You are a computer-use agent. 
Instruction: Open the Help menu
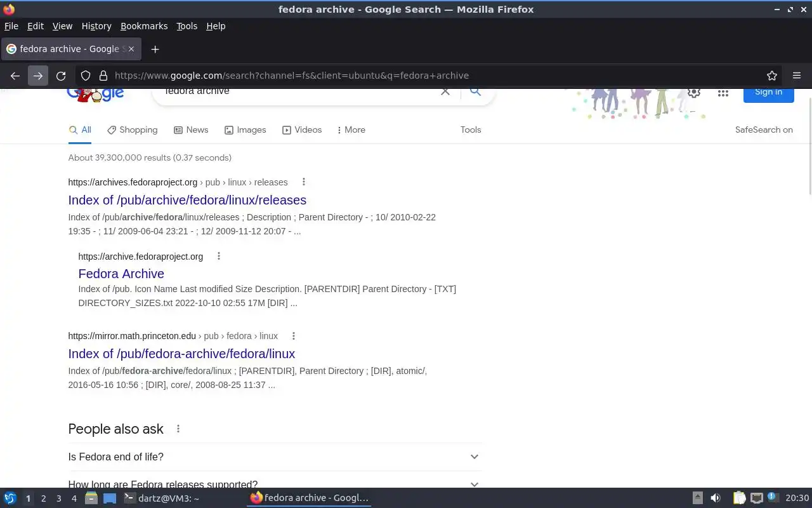pyautogui.click(x=216, y=26)
